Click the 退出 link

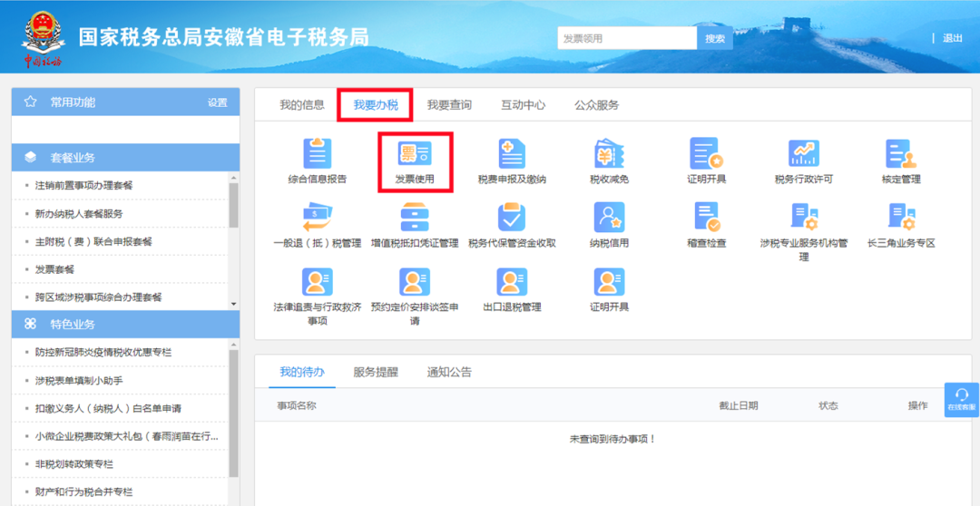click(953, 38)
